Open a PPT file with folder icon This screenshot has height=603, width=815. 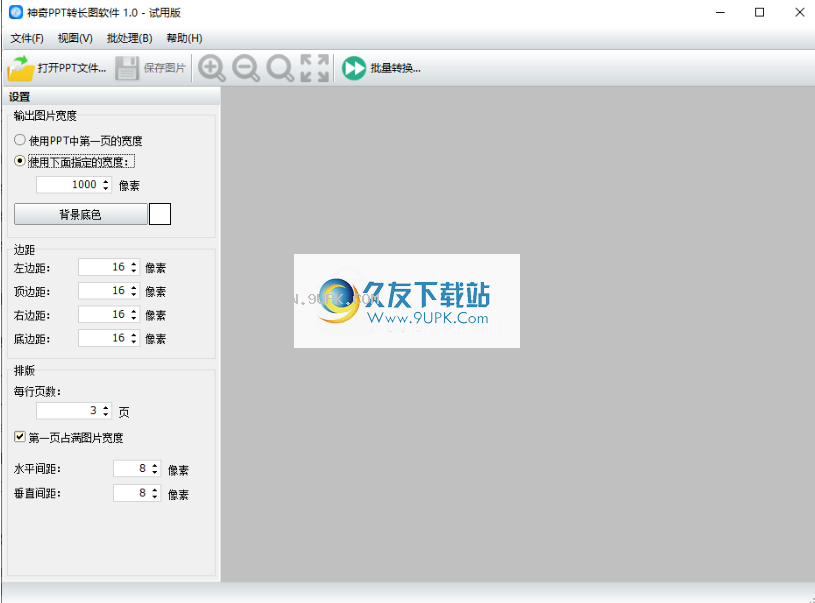(21, 68)
